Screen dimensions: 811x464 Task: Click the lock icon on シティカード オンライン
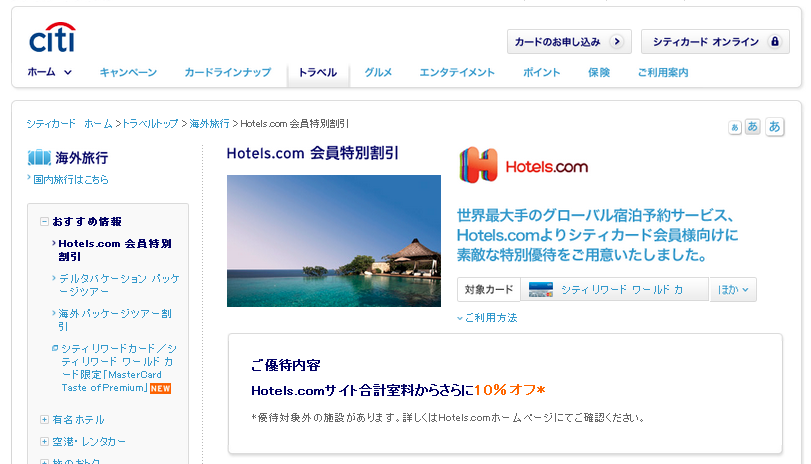point(775,41)
